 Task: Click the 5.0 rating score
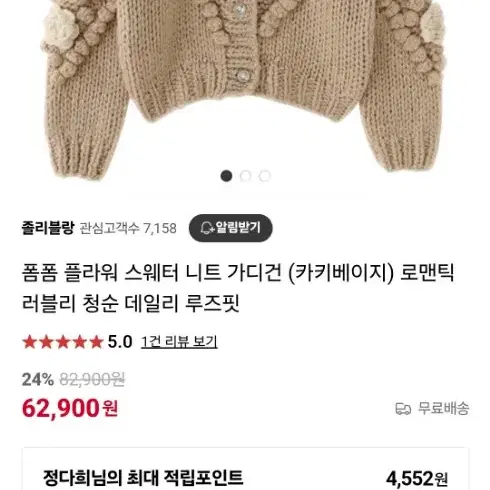click(120, 342)
